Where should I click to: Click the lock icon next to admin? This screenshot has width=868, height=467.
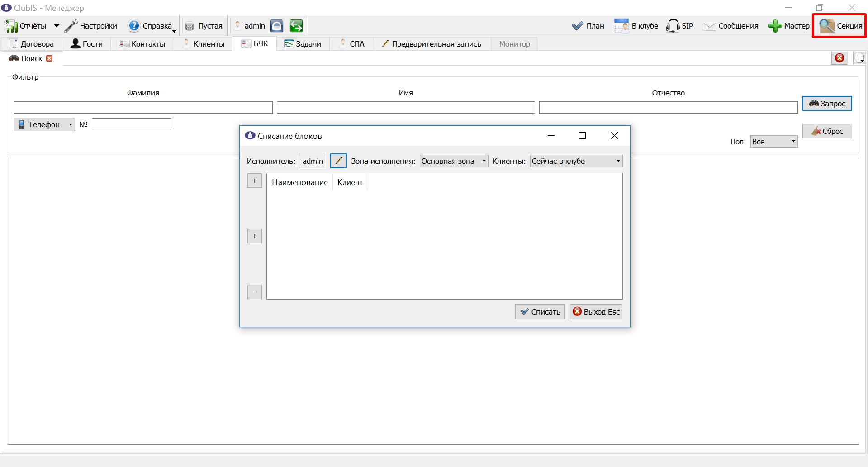point(277,26)
